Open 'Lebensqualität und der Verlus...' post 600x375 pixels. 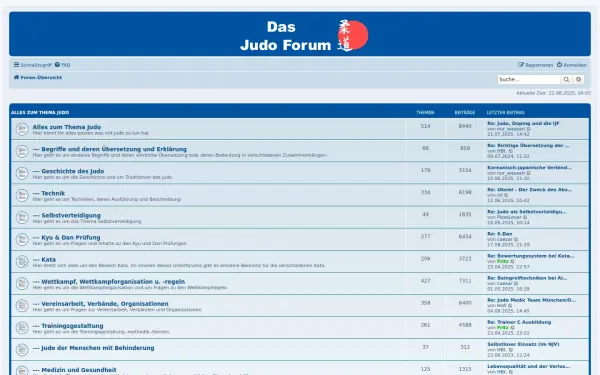tap(528, 366)
